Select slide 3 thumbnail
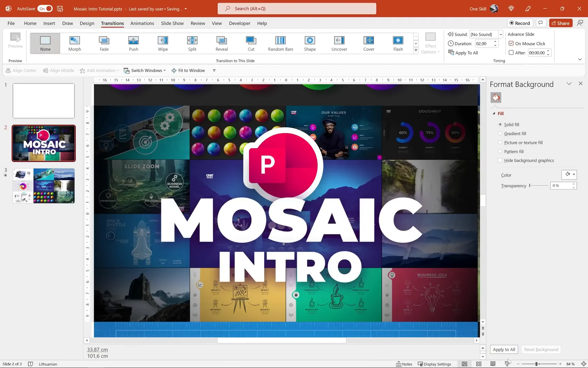Viewport: 588px width, 368px height. click(44, 186)
